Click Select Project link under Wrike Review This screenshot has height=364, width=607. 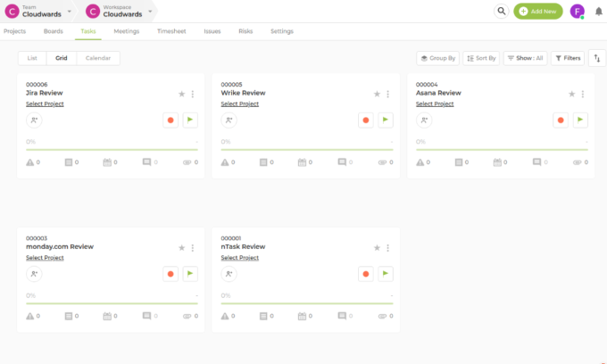(239, 104)
